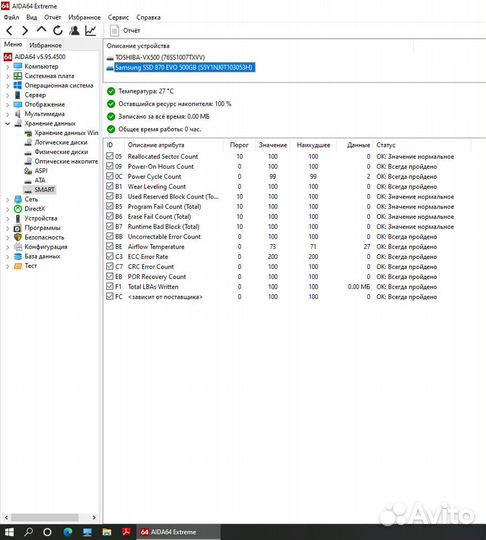
Task: Select the Системная плата icon
Action: click(18, 76)
